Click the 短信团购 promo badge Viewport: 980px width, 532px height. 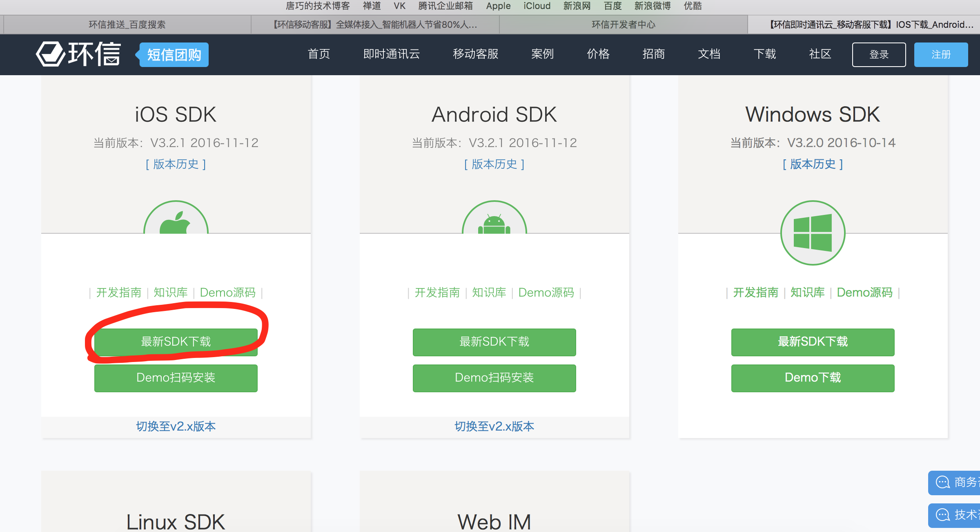174,54
